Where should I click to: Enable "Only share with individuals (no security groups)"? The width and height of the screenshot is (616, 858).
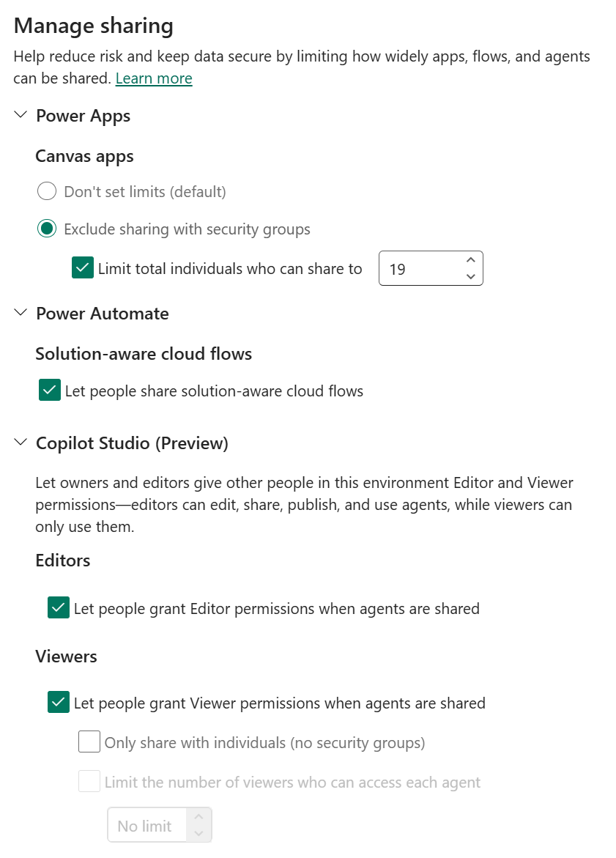tap(89, 741)
